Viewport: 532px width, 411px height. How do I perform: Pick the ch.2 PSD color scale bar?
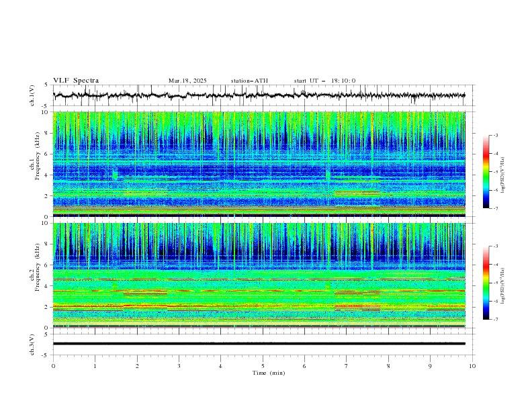pyautogui.click(x=486, y=283)
